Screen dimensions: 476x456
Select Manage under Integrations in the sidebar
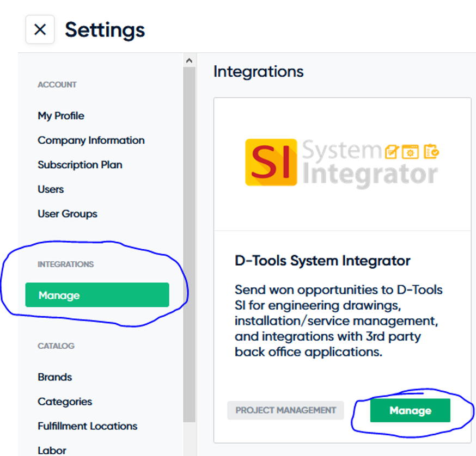pos(97,295)
